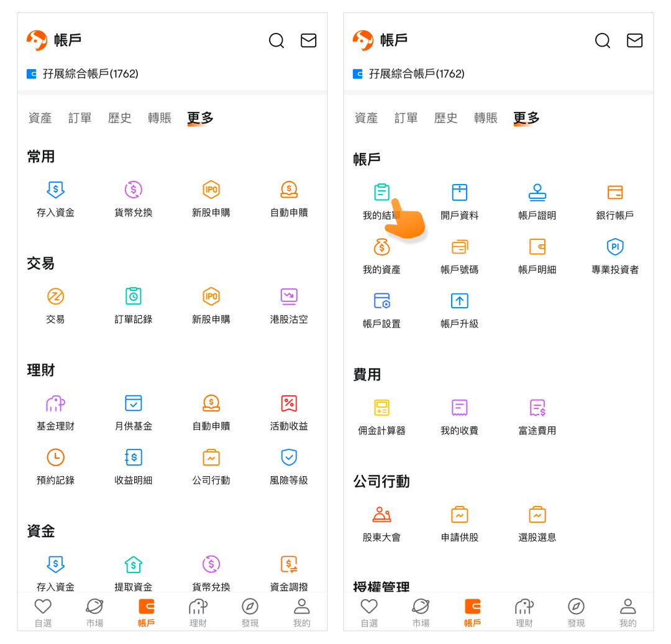Open 股東大會 shareholder meeting icon

tap(381, 515)
